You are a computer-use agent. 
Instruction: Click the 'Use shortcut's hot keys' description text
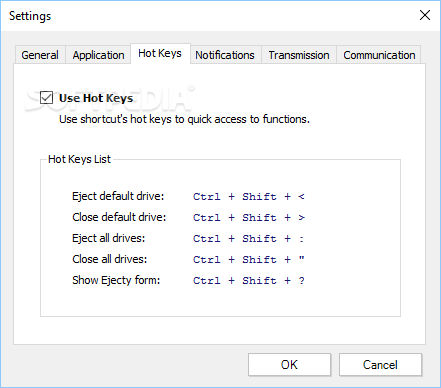(184, 119)
